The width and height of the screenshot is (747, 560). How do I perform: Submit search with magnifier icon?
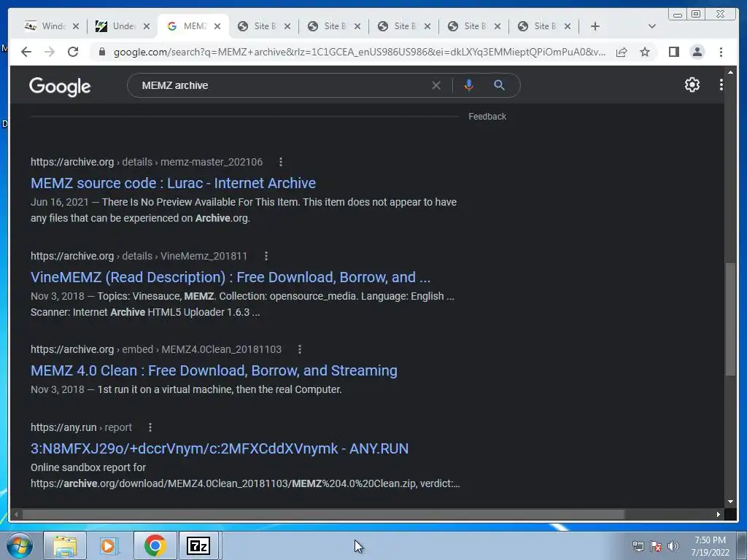499,85
